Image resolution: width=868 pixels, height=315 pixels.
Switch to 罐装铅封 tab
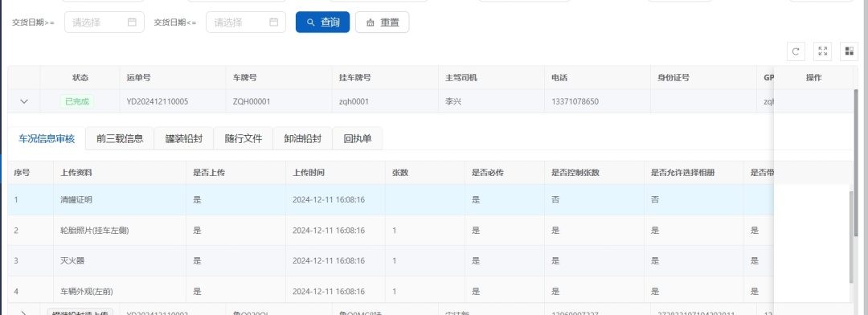pyautogui.click(x=183, y=139)
